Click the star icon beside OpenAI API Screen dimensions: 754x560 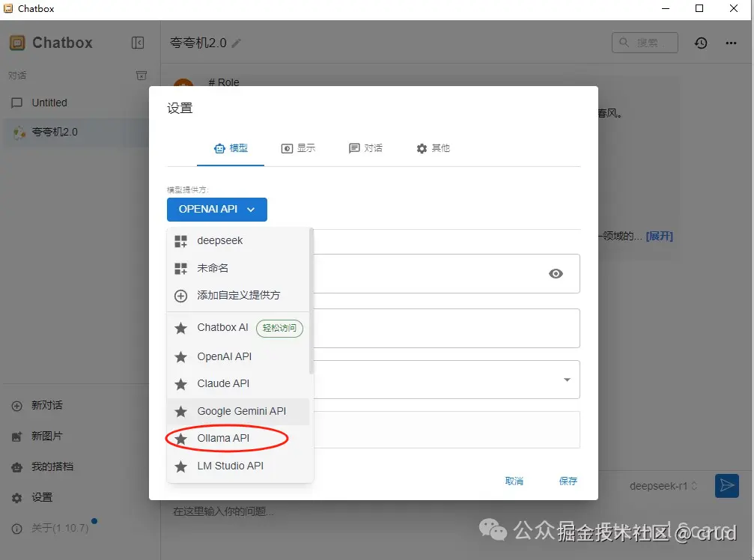click(x=180, y=357)
